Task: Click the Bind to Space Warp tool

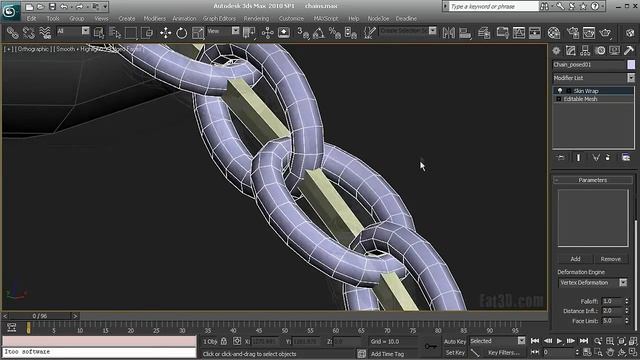Action: 45,33
